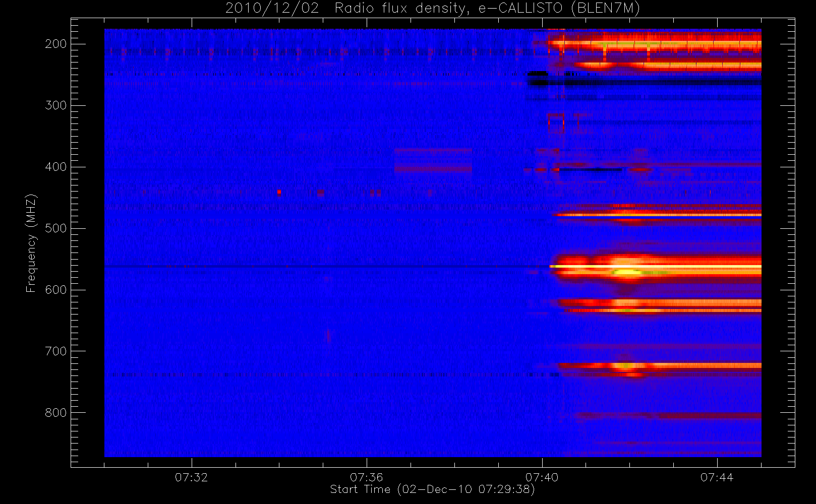Click the 600 frequency tick label
816x504 pixels.
click(56, 290)
